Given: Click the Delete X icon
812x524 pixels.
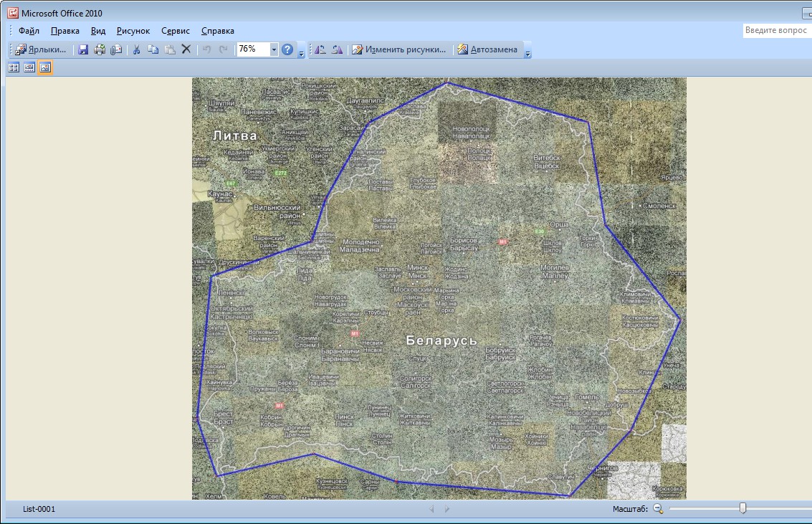Looking at the screenshot, I should pyautogui.click(x=186, y=49).
